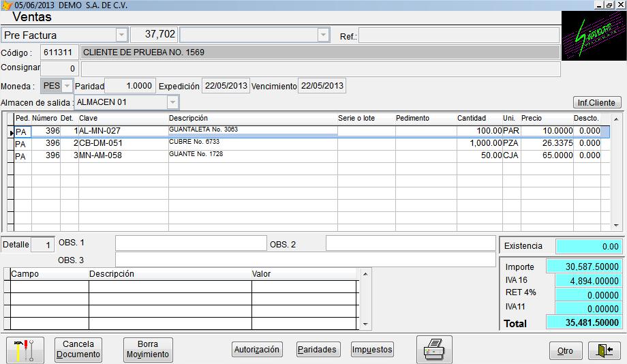627x364 pixels.
Task: Click the Borra Movimiento button
Action: click(148, 349)
